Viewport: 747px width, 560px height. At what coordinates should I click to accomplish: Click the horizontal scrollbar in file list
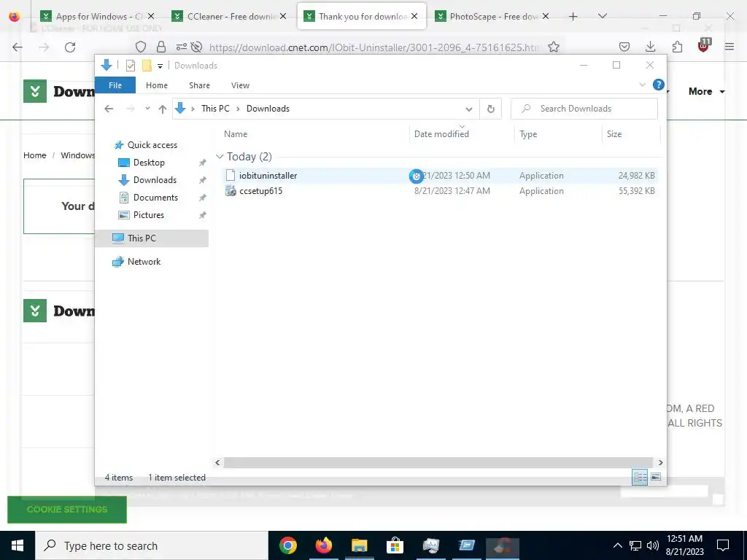(x=438, y=462)
